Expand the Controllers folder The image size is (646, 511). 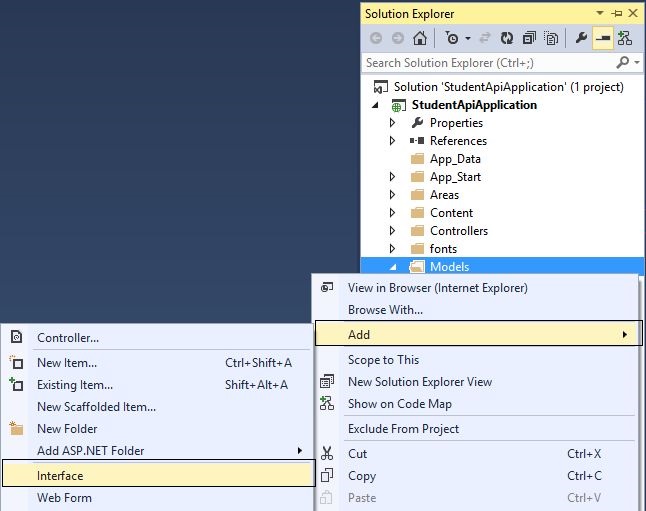392,231
